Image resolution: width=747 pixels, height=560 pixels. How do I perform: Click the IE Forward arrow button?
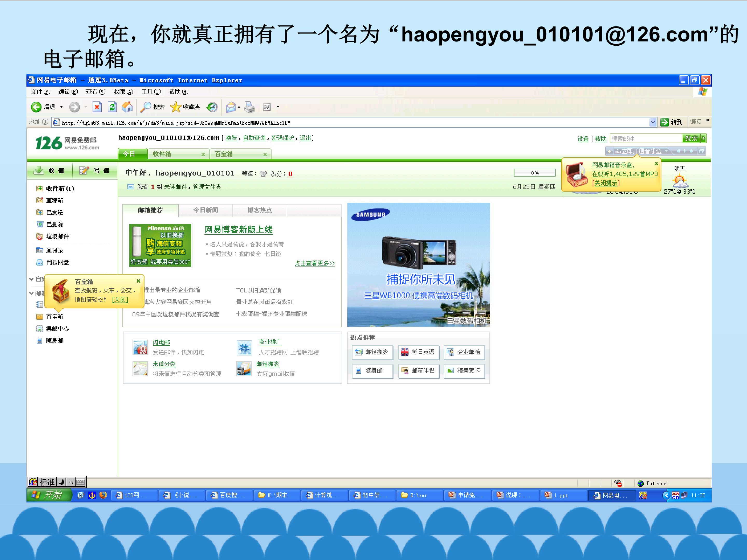pos(74,107)
